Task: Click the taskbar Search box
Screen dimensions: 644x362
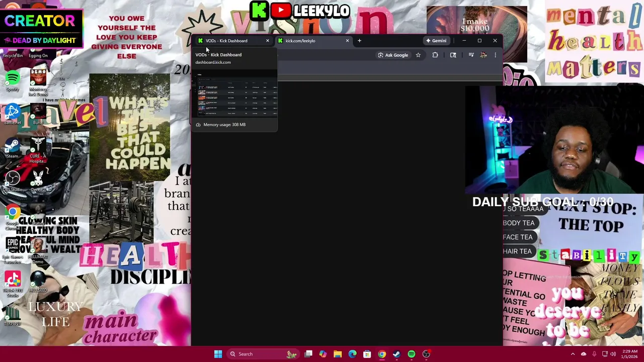Action: coord(263,354)
